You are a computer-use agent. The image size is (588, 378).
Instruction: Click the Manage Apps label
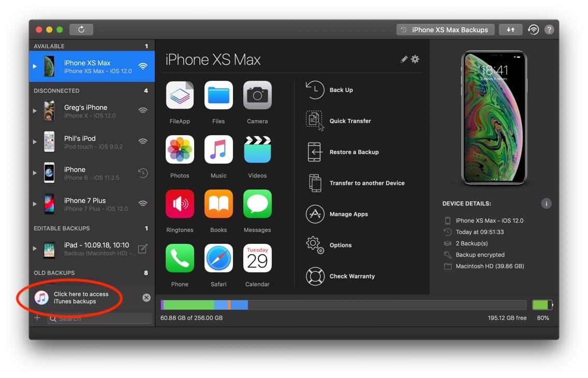(x=348, y=214)
